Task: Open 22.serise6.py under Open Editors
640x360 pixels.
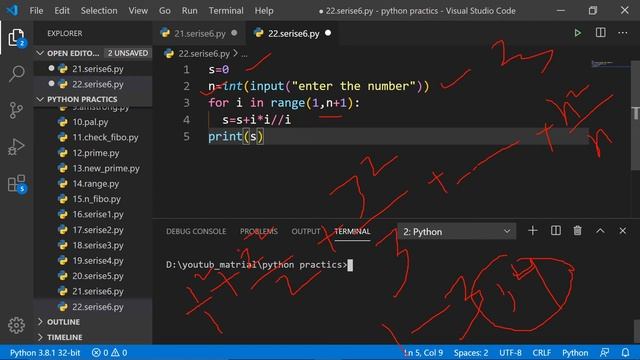Action: point(93,84)
